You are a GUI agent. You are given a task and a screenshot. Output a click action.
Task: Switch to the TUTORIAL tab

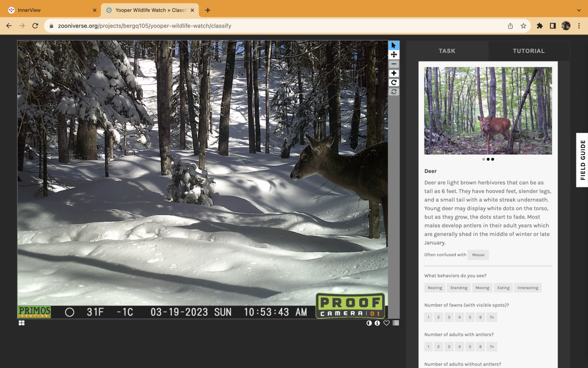click(x=529, y=51)
